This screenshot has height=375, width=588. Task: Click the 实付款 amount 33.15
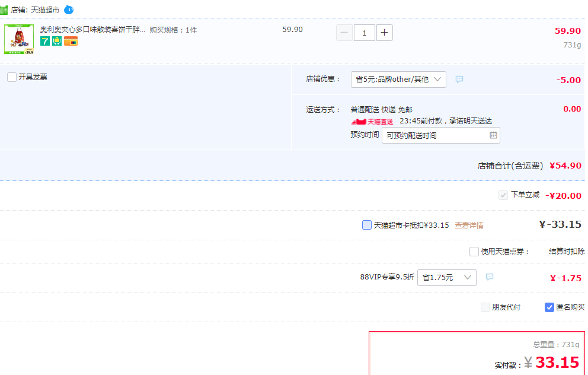pyautogui.click(x=557, y=362)
